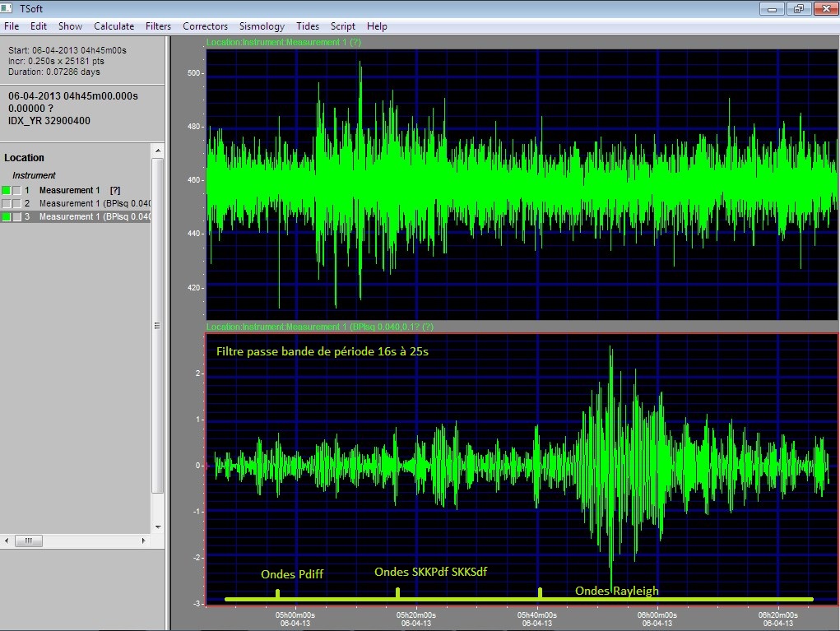Image resolution: width=840 pixels, height=631 pixels.
Task: Toggle green display box for channel 1
Action: [x=7, y=190]
